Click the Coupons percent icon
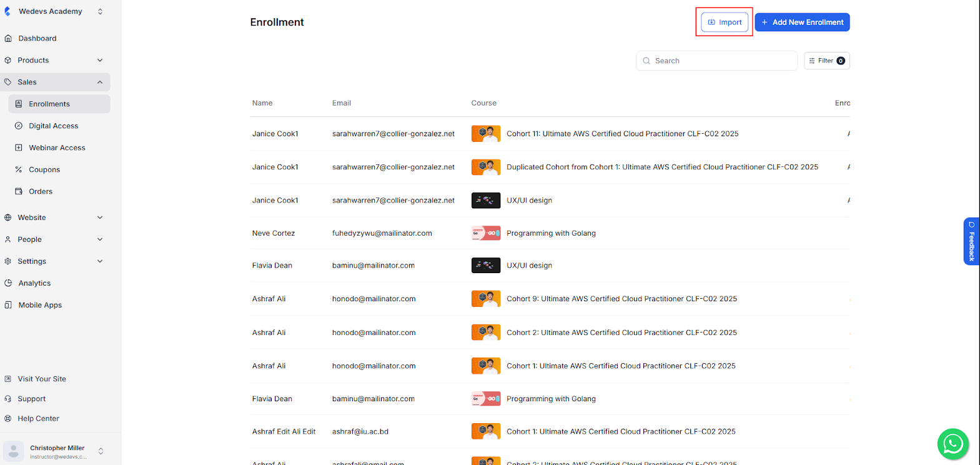The height and width of the screenshot is (465, 980). pyautogui.click(x=19, y=169)
